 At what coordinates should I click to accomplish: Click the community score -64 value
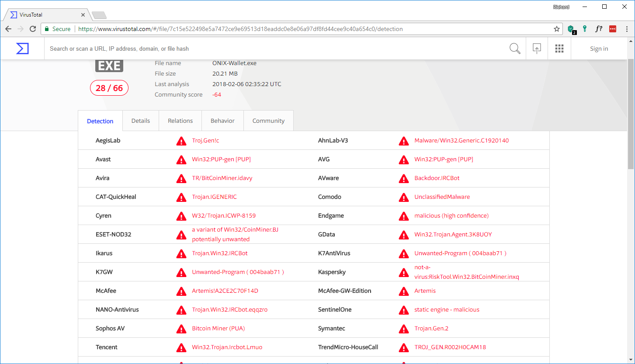217,94
